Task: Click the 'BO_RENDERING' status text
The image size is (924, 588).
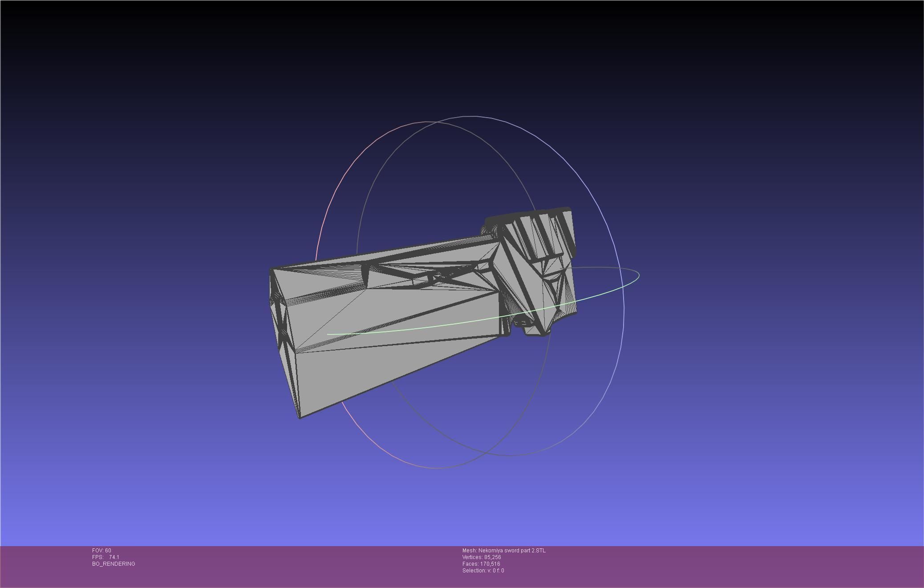Action: [113, 564]
